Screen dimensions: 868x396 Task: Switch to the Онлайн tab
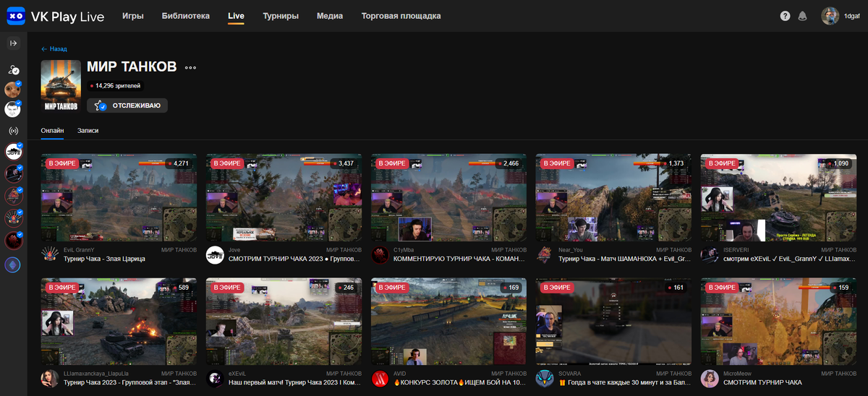pyautogui.click(x=52, y=131)
